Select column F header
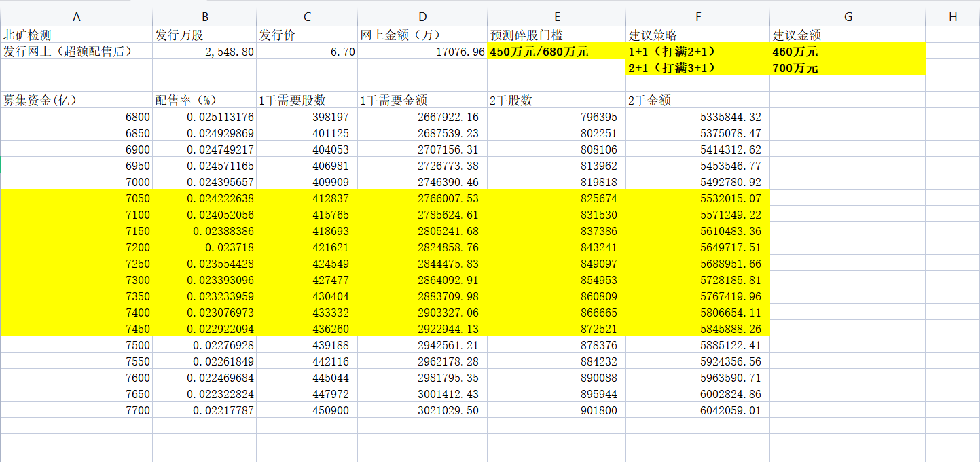Image resolution: width=980 pixels, height=462 pixels. [697, 17]
